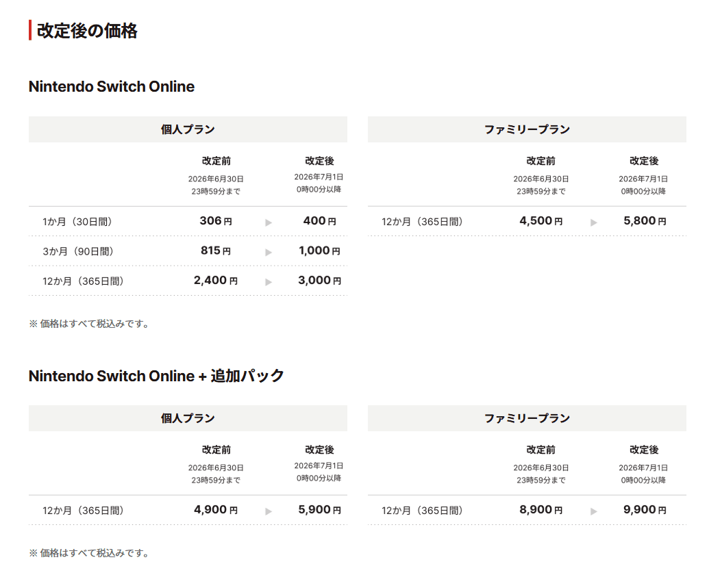Click the 12か月 label in the 8,900円 row
This screenshot has height=588, width=720.
pyautogui.click(x=422, y=511)
